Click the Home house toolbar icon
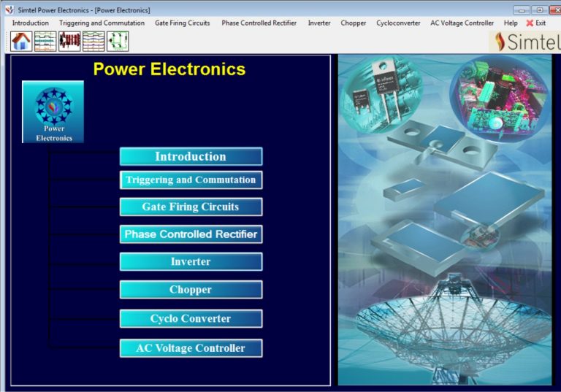The width and height of the screenshot is (561, 392). point(21,41)
